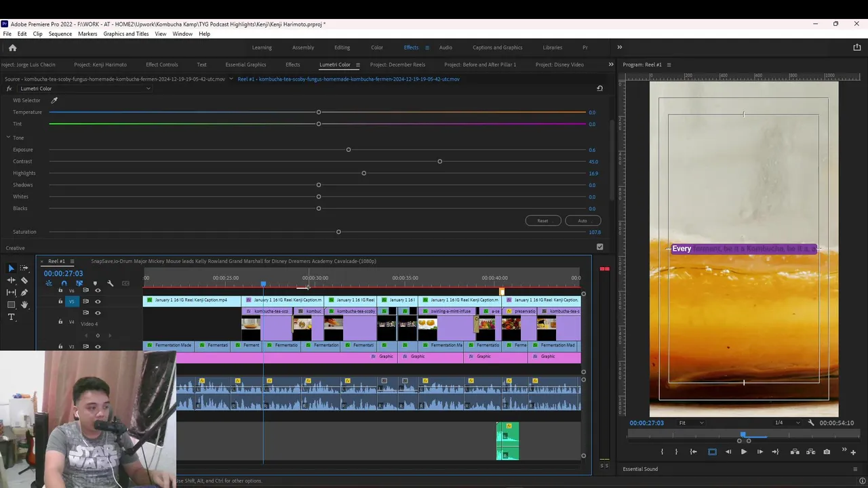Image resolution: width=868 pixels, height=488 pixels.
Task: Select the Pen tool
Action: pos(24,292)
